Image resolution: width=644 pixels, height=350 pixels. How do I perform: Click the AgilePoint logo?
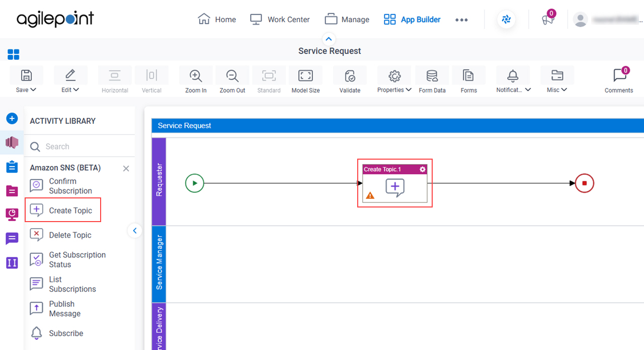tap(55, 19)
